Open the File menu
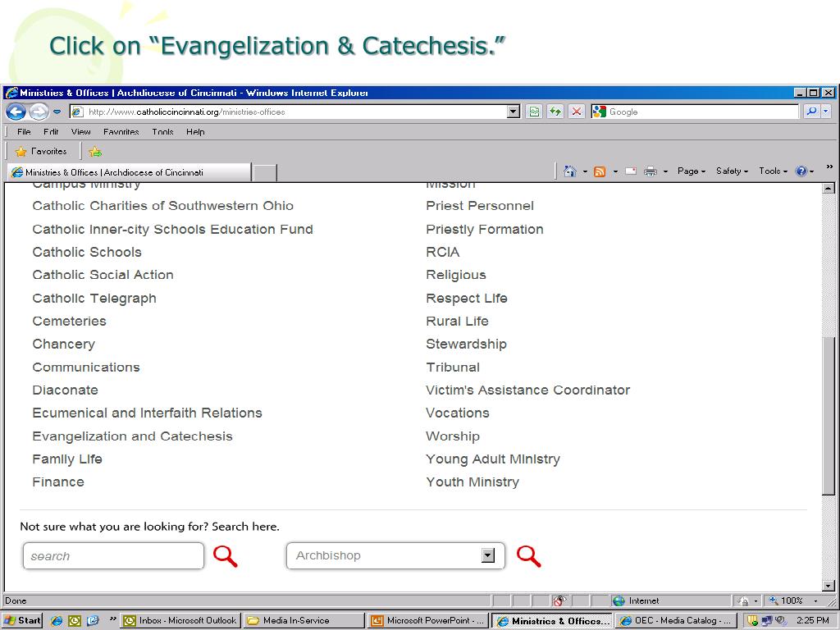 (24, 132)
